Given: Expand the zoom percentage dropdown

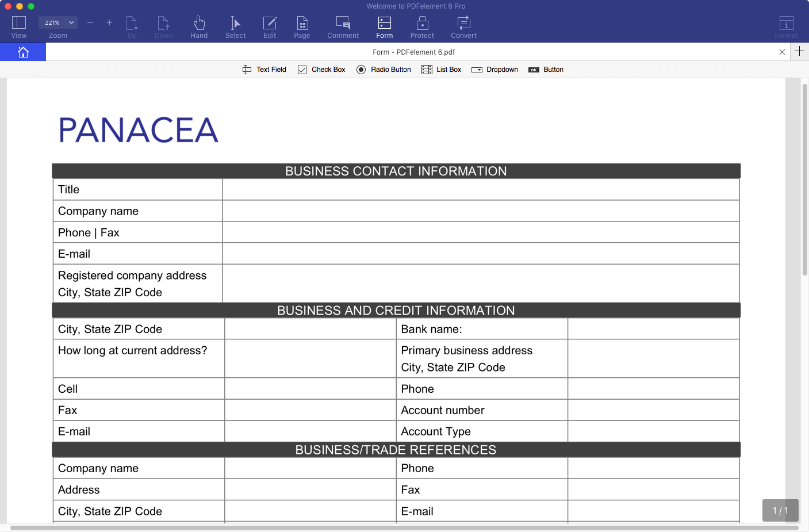Looking at the screenshot, I should [x=57, y=22].
